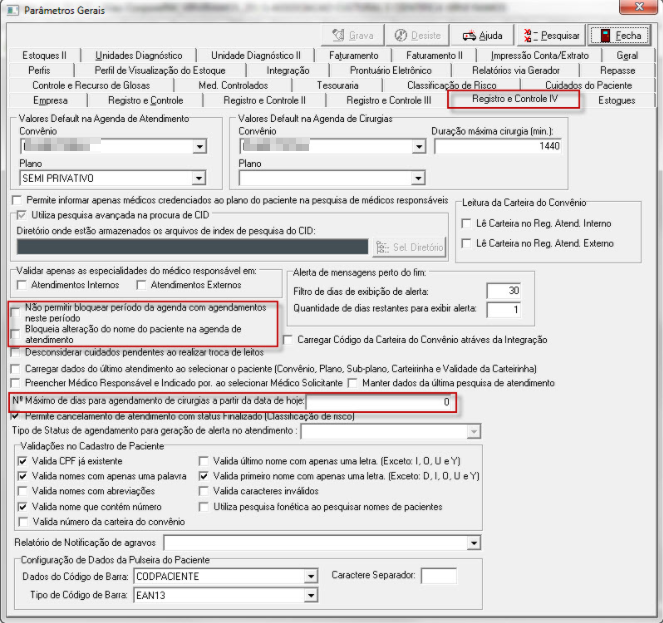Open Perfil de Visualização do Estoque tab
663x623 pixels.
[x=159, y=70]
